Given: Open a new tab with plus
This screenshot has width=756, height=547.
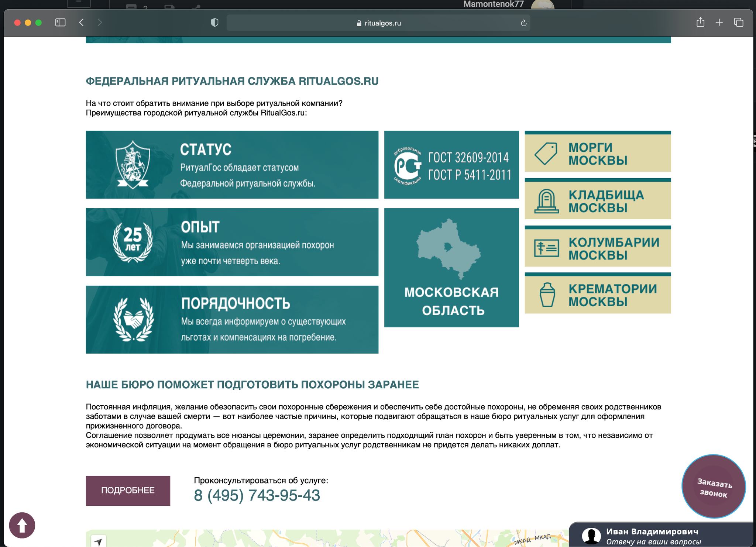Looking at the screenshot, I should tap(719, 23).
